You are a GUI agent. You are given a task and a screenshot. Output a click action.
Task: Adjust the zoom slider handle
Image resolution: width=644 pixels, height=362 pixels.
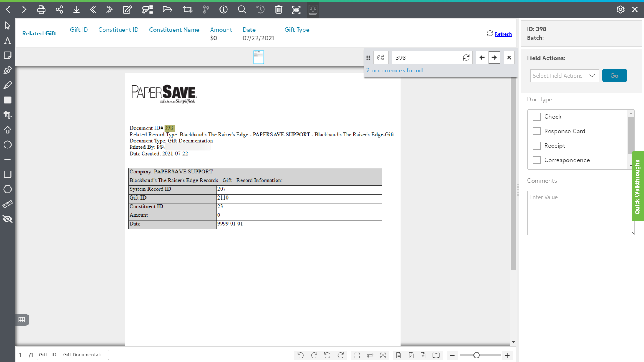[x=477, y=355]
